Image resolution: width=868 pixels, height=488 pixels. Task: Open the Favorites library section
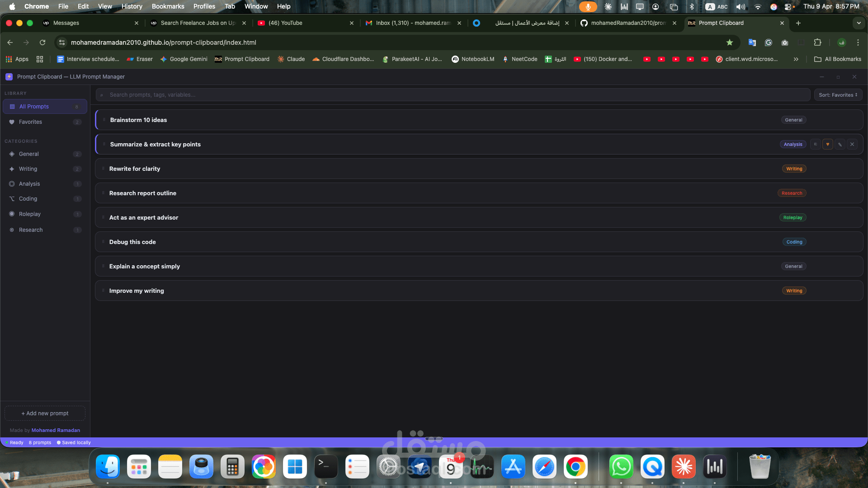(30, 122)
